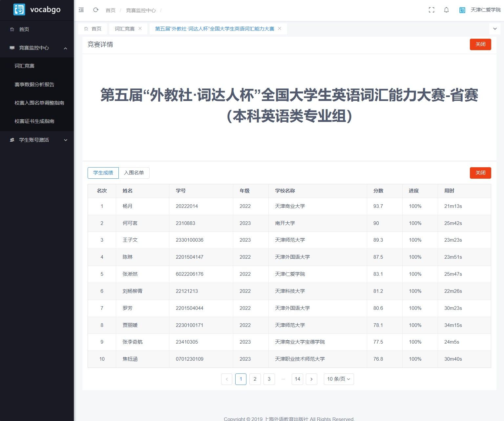Select the 第五届“外教社·词达人杯” page tab
The height and width of the screenshot is (421, 504).
(218, 29)
